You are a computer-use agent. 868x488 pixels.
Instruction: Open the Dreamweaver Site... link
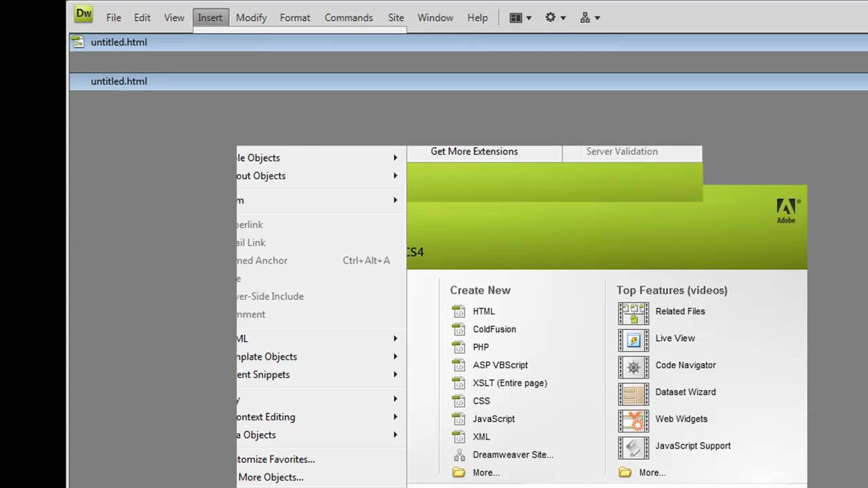pyautogui.click(x=513, y=455)
